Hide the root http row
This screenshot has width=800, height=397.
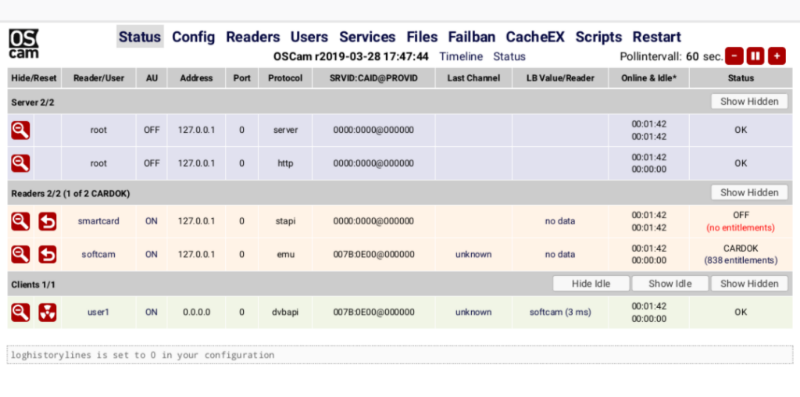click(20, 163)
